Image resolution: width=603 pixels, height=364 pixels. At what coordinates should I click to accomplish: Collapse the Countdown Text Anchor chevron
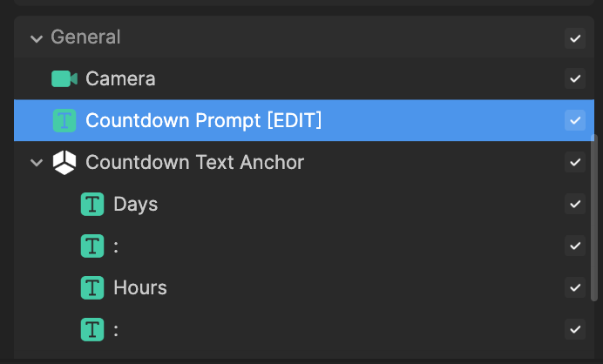click(37, 162)
